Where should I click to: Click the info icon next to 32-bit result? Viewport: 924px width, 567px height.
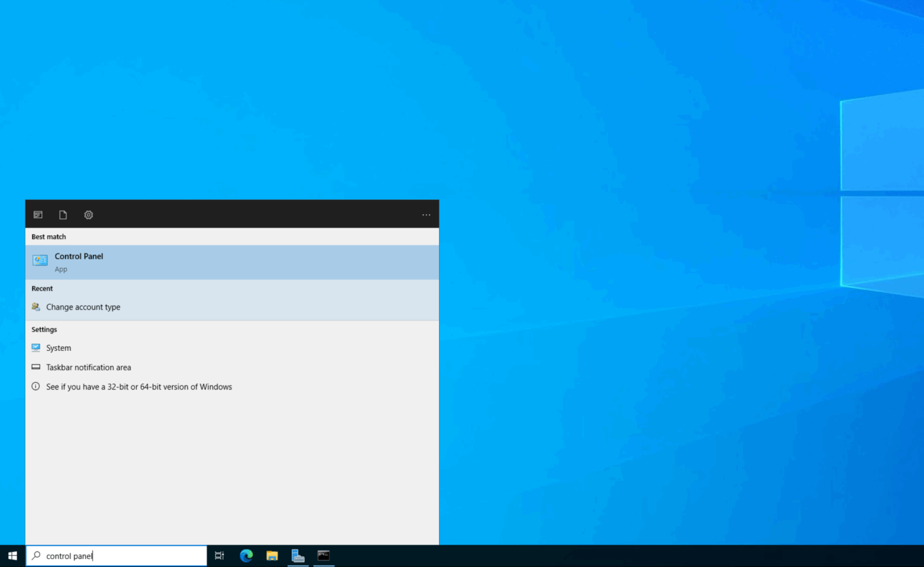tap(35, 386)
